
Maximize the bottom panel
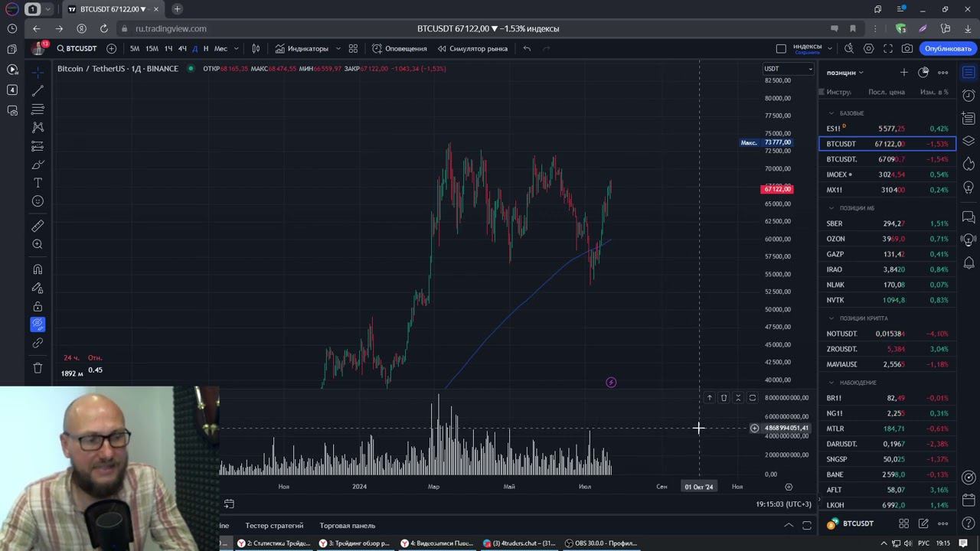point(807,526)
